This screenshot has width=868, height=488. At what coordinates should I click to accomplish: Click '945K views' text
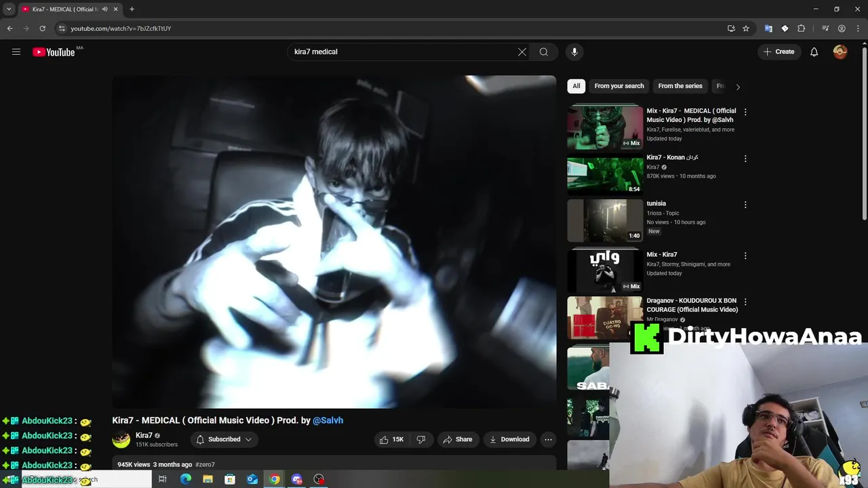tap(134, 465)
